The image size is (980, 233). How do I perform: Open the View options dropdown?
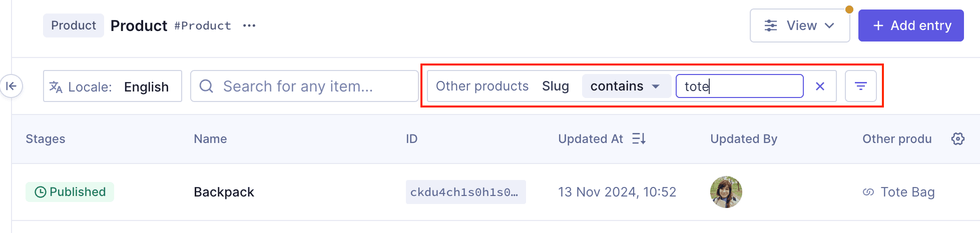[x=799, y=25]
